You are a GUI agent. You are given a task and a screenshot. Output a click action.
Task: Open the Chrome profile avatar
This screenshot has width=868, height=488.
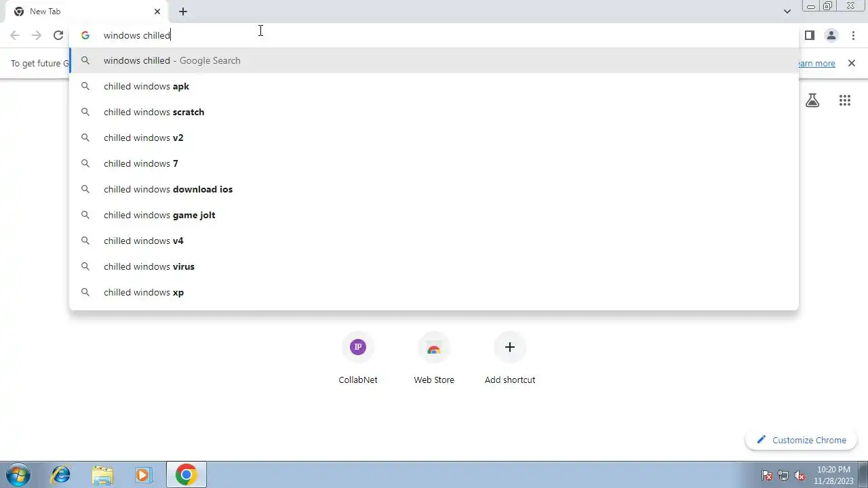coord(831,35)
